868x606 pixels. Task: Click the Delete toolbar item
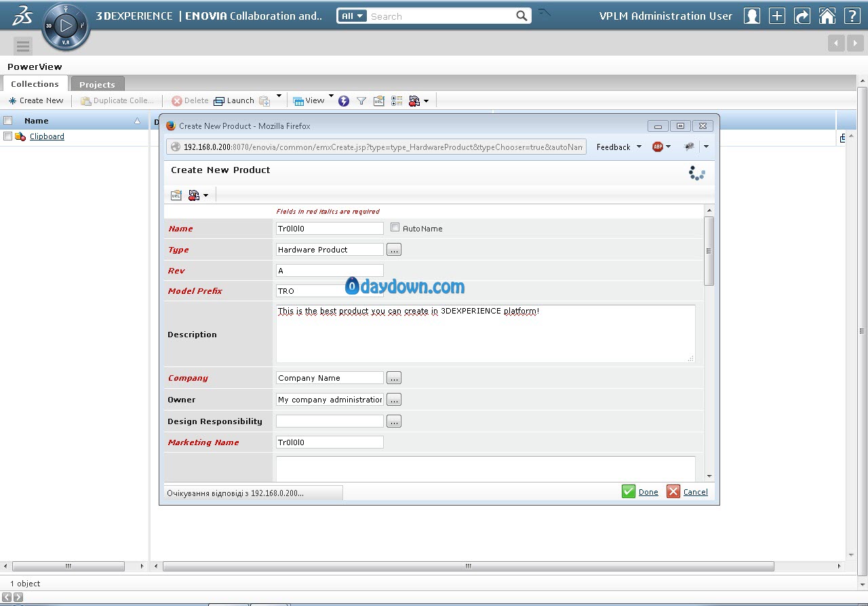coord(190,100)
